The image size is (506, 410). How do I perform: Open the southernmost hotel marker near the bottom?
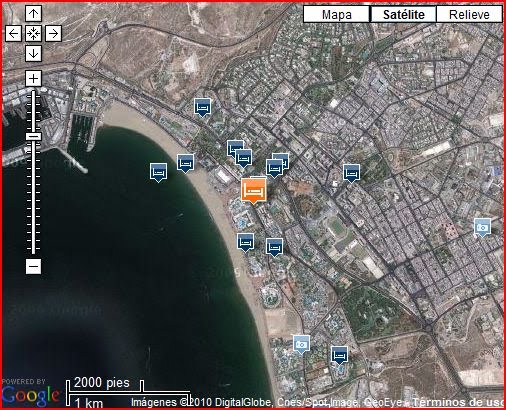point(340,355)
